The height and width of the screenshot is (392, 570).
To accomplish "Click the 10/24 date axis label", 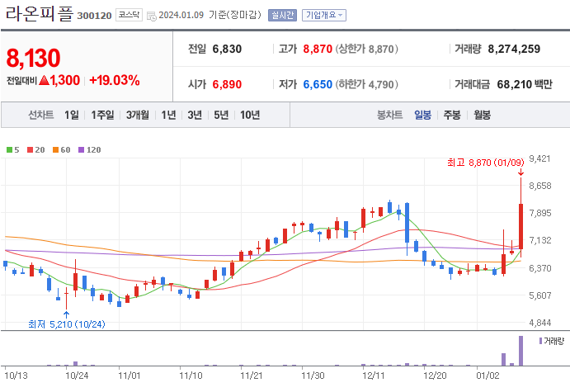I will pos(77,375).
